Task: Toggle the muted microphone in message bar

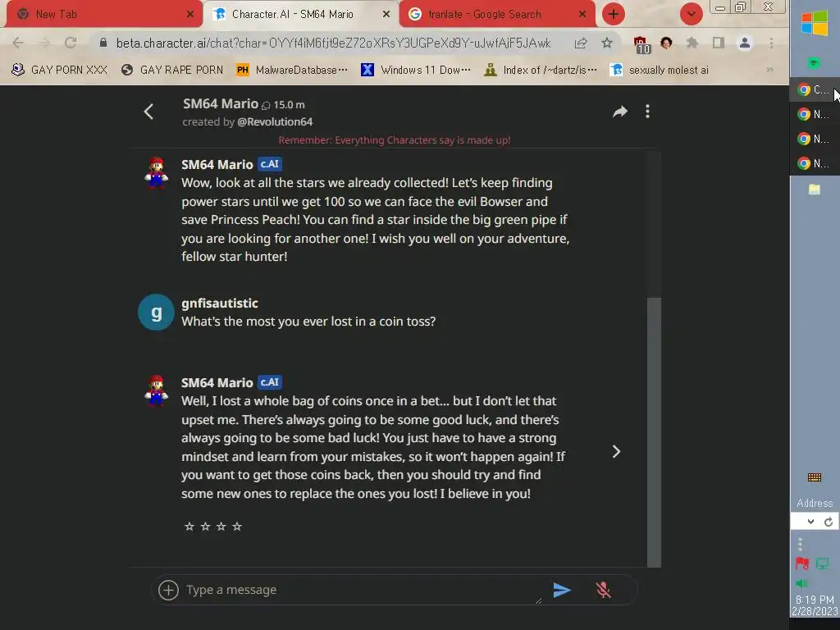Action: coord(603,590)
